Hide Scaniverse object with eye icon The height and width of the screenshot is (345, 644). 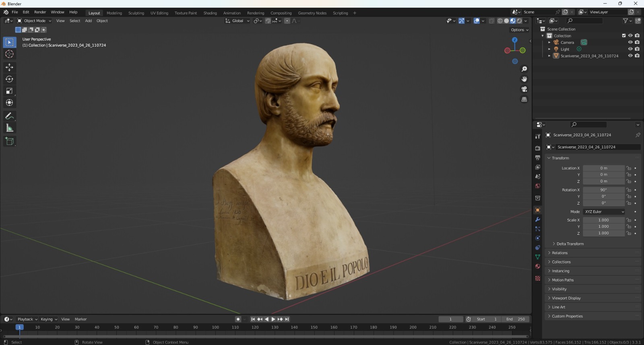(x=630, y=56)
